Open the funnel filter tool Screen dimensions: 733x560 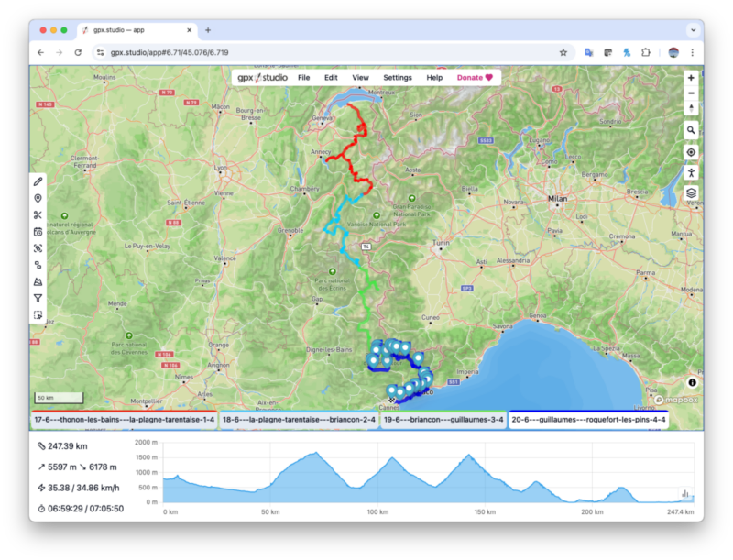(x=38, y=298)
